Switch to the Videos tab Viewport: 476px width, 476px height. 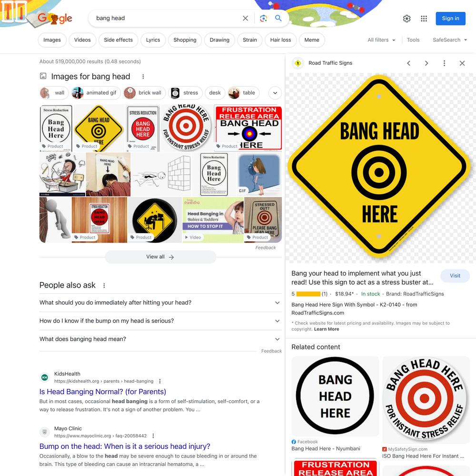click(x=82, y=40)
